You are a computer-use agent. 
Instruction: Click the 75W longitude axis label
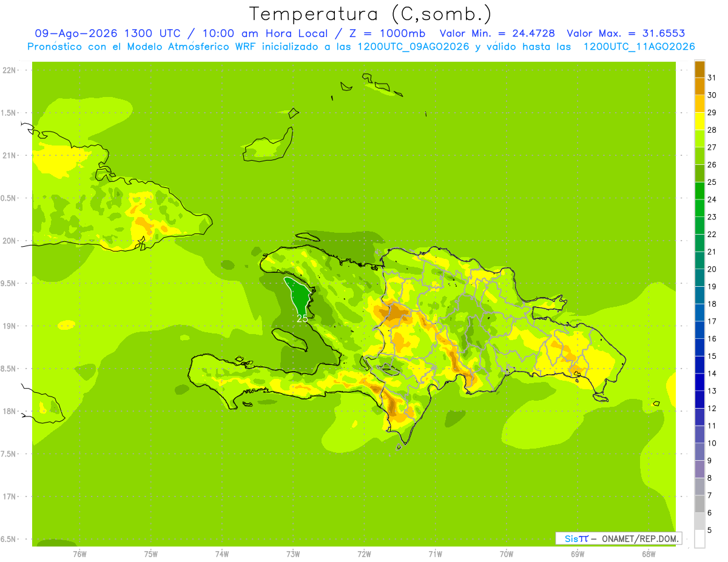151,555
